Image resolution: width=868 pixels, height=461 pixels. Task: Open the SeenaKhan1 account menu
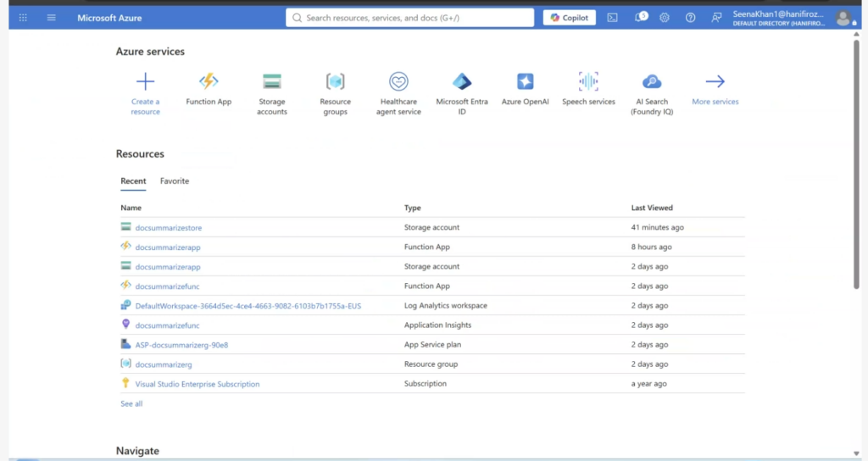coord(778,19)
